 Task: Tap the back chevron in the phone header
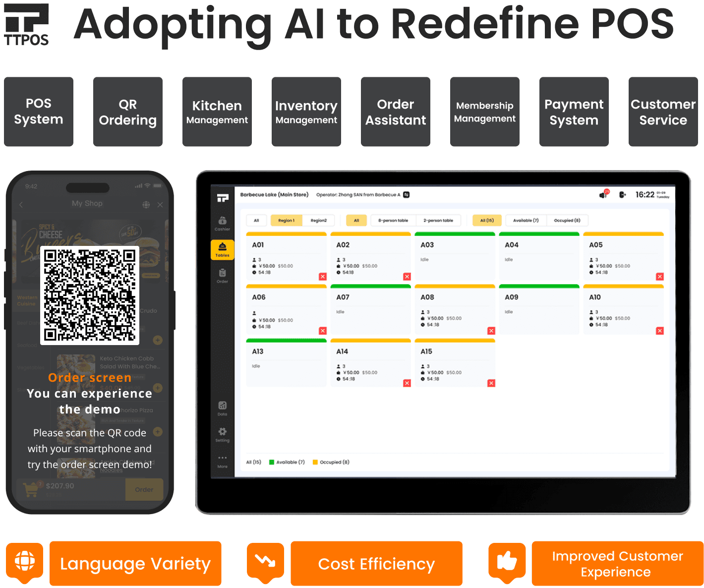21,205
